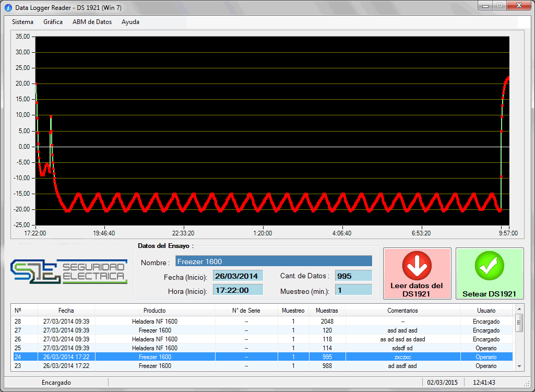This screenshot has width=535, height=392.
Task: Click the Cant. de Datos field
Action: [x=353, y=276]
